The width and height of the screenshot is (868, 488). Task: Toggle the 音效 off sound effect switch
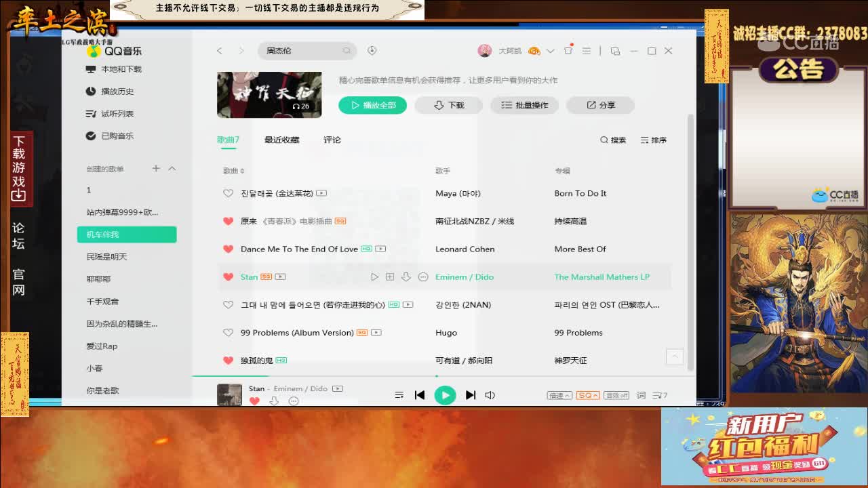616,395
